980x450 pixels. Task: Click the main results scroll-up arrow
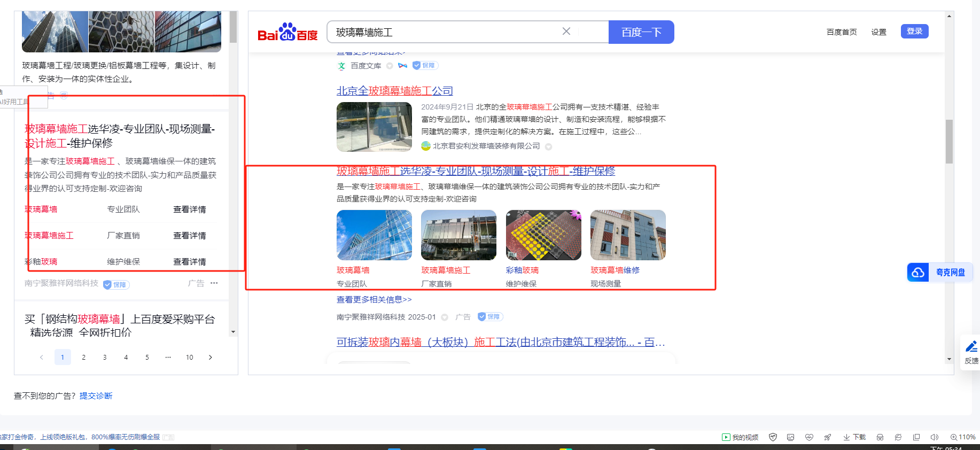click(x=950, y=16)
